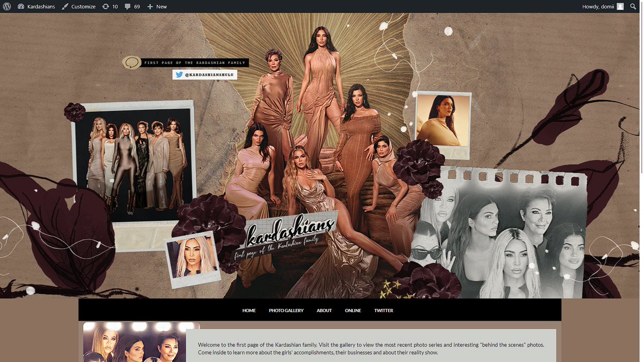Click the user avatar in admin bar

(620, 6)
